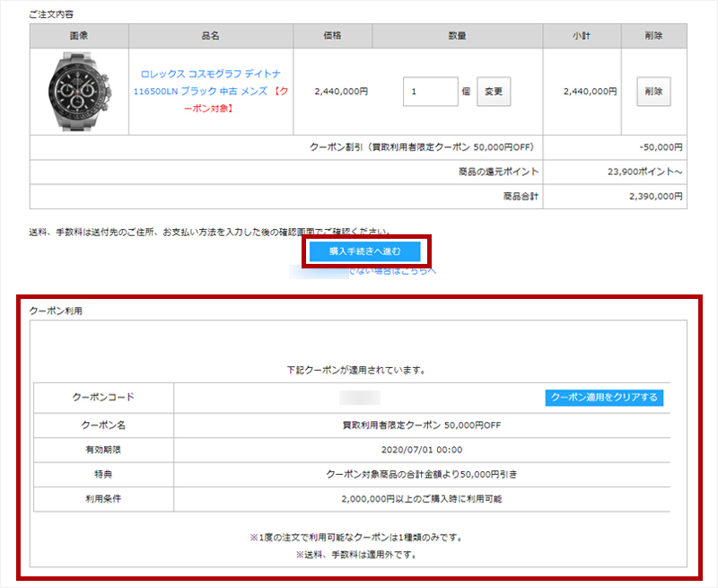Click the expiry date 2020/07/01 00:00
The image size is (718, 588).
pos(422,450)
